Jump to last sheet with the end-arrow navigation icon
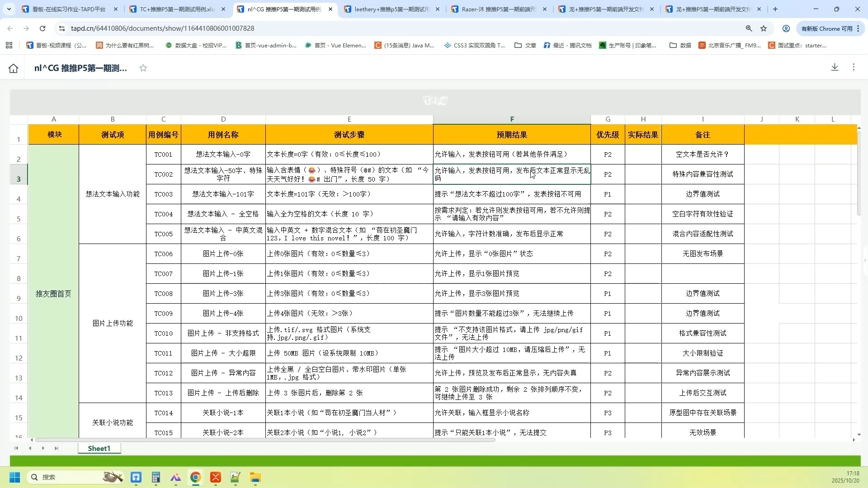868x488 pixels. tap(57, 448)
